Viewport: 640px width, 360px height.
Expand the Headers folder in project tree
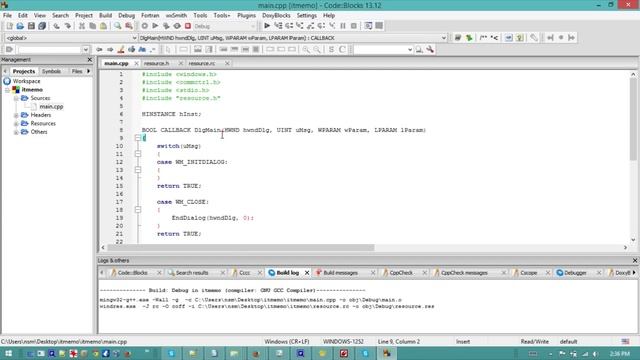click(16, 115)
